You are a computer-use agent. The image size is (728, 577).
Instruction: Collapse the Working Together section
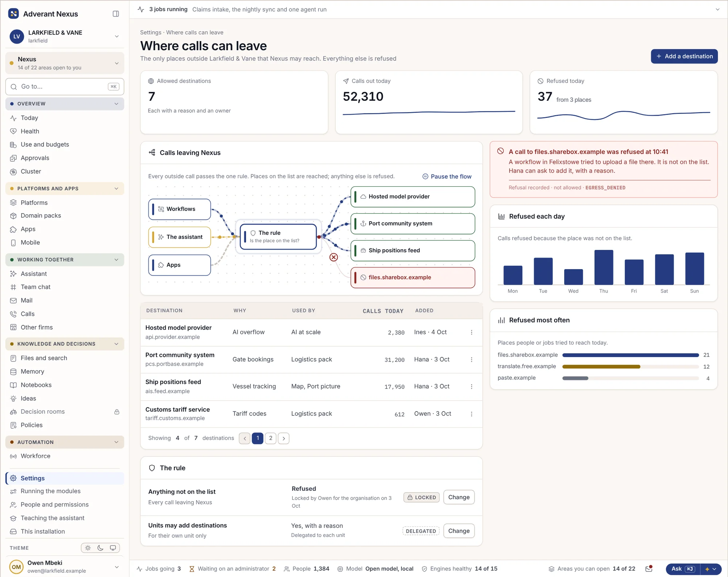[65, 260]
